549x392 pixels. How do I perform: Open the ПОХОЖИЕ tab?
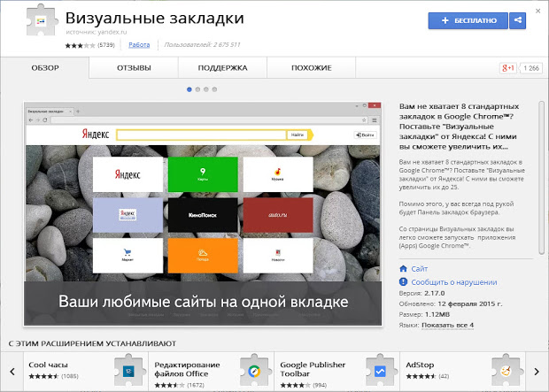click(312, 68)
